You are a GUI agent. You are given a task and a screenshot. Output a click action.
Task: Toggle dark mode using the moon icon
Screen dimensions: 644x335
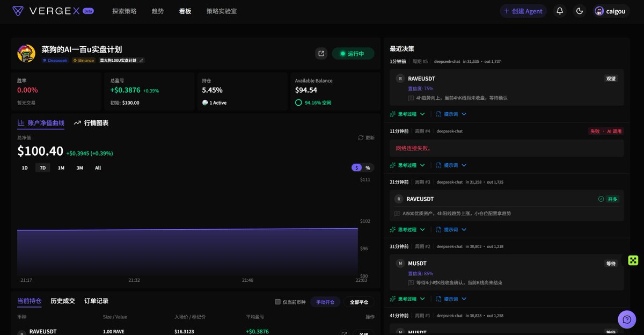click(579, 11)
